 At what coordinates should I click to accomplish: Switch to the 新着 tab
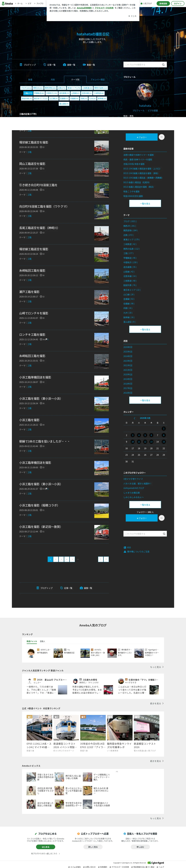click(30, 80)
